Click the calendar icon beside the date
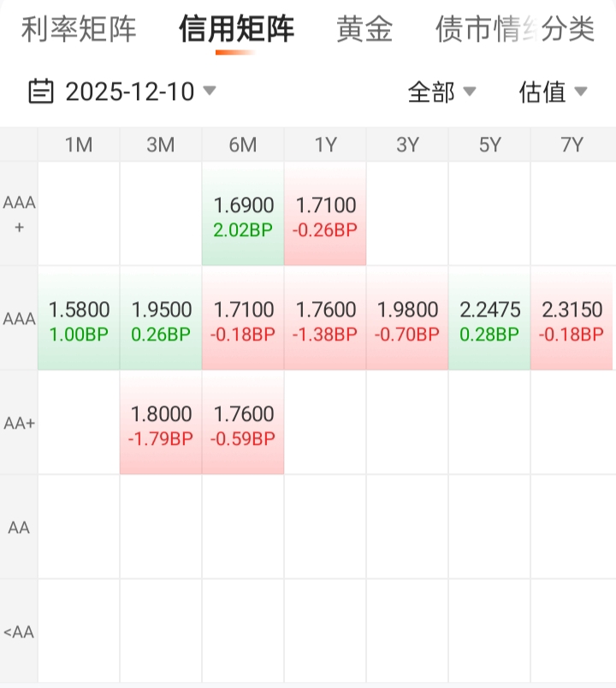This screenshot has width=616, height=688. [41, 91]
